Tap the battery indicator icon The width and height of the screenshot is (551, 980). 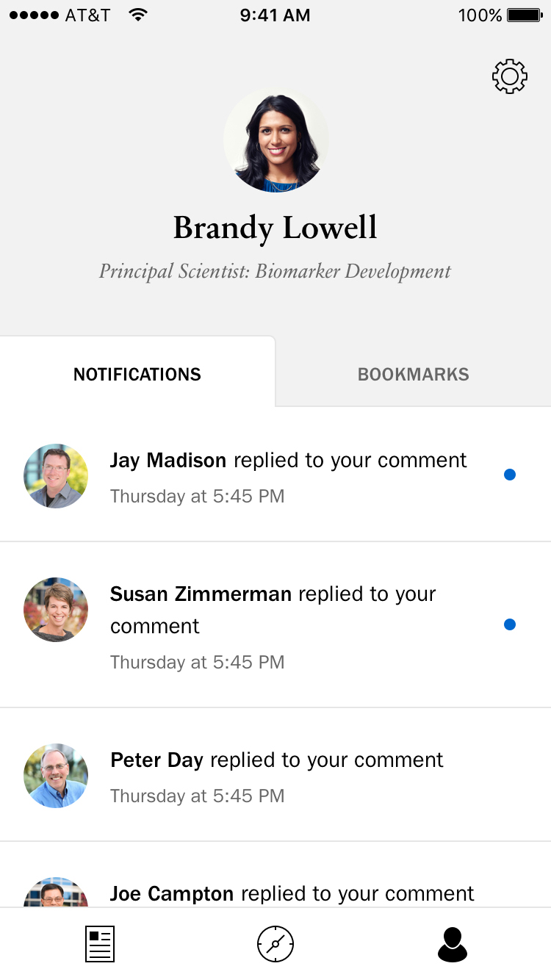(525, 15)
